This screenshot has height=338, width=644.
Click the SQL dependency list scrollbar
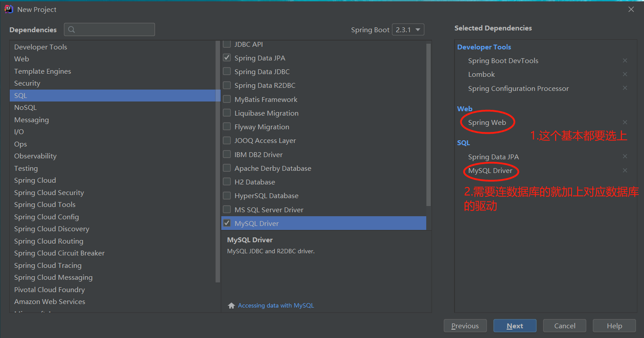tap(428, 124)
